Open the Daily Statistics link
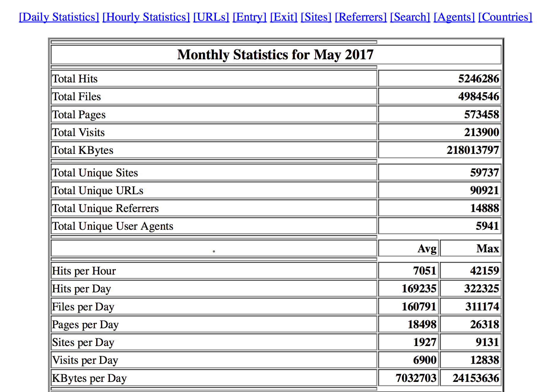 click(59, 17)
